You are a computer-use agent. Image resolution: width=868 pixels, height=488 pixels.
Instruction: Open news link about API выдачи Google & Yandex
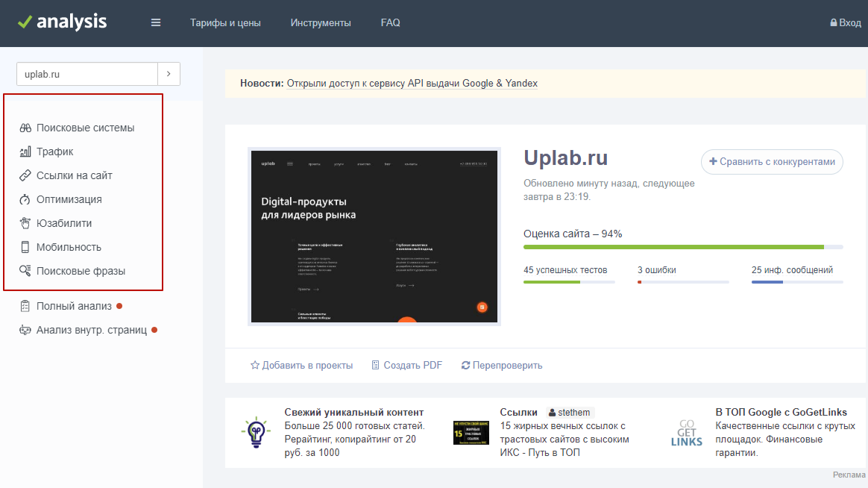pos(412,83)
